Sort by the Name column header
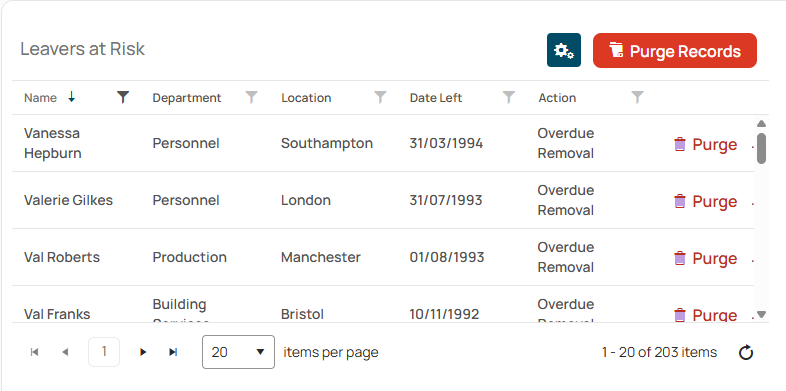Screen dimensions: 786x391 pyautogui.click(x=40, y=98)
